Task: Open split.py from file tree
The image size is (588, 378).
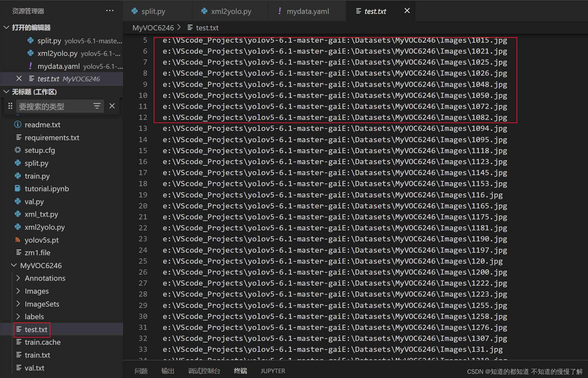Action: pos(36,163)
